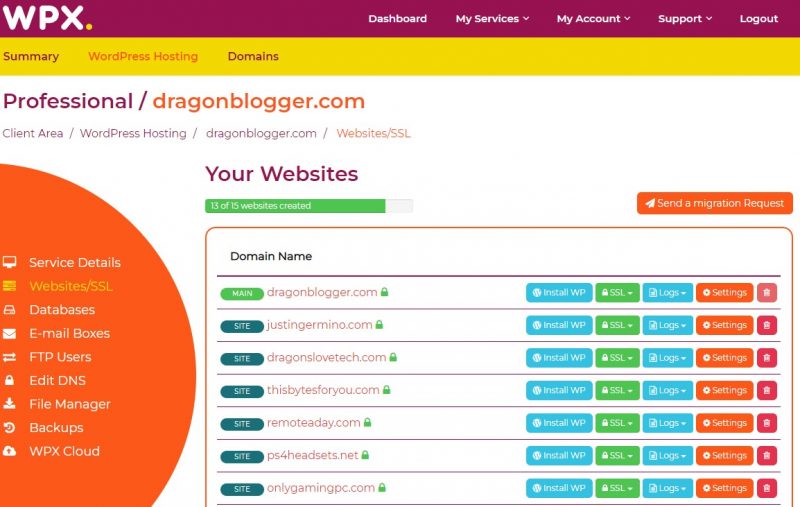Click green padlock next to dragonblogger.com
The image size is (800, 507).
click(x=385, y=292)
